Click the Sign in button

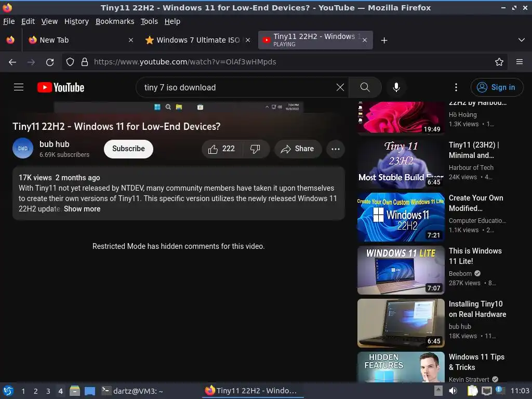(x=497, y=87)
